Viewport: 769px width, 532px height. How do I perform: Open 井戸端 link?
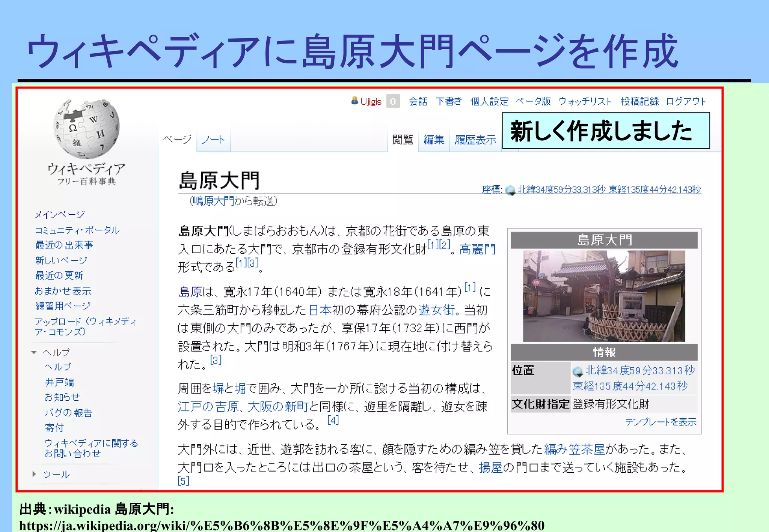tap(59, 382)
